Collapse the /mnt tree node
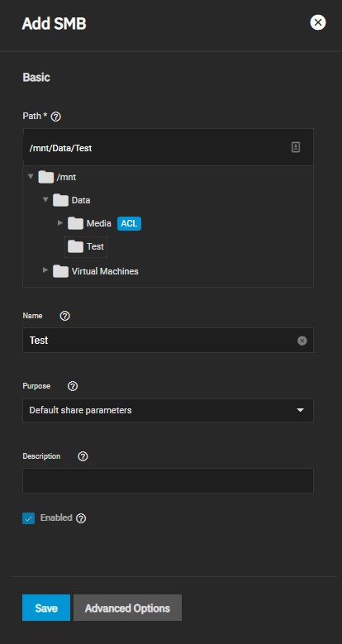Image resolution: width=342 pixels, height=644 pixels. click(x=31, y=177)
